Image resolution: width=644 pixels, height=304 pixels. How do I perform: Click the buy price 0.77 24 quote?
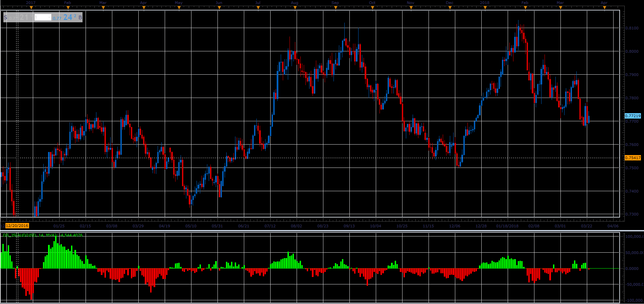coord(64,17)
